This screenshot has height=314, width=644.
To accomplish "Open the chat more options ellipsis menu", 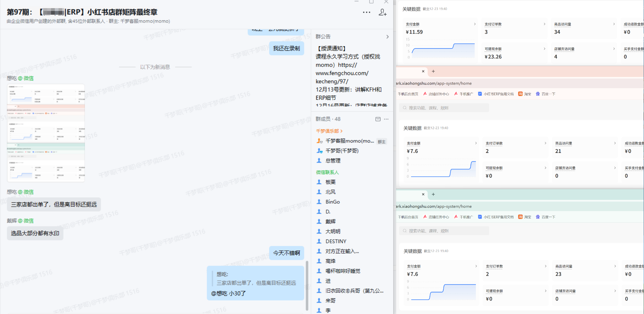I will click(x=367, y=12).
